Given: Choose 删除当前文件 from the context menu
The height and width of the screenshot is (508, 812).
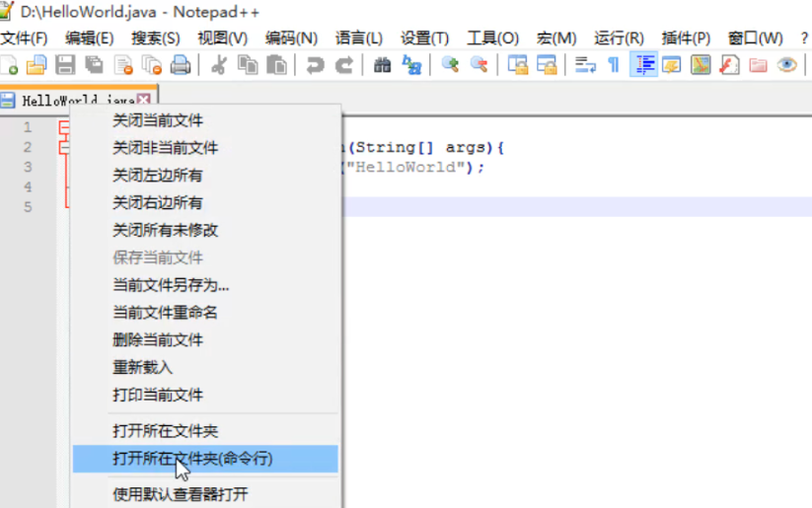Looking at the screenshot, I should [x=205, y=340].
